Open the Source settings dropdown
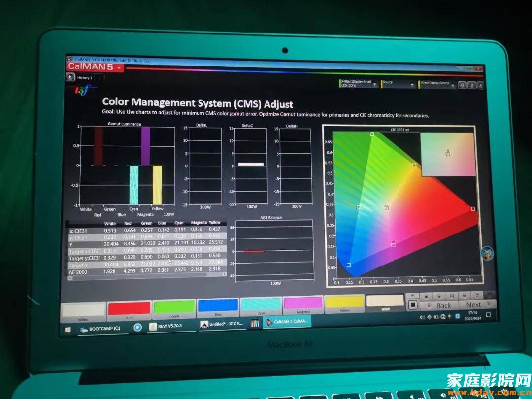This screenshot has height=399, width=532. click(x=399, y=84)
